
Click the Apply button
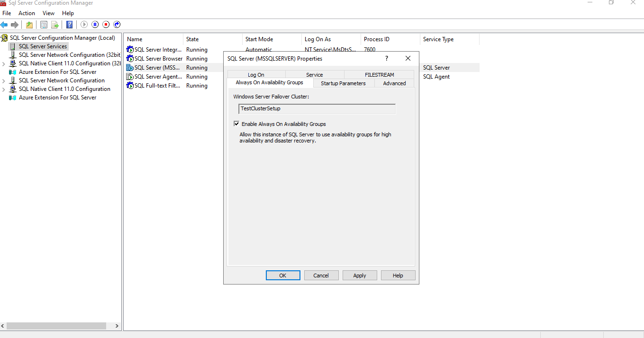click(360, 276)
